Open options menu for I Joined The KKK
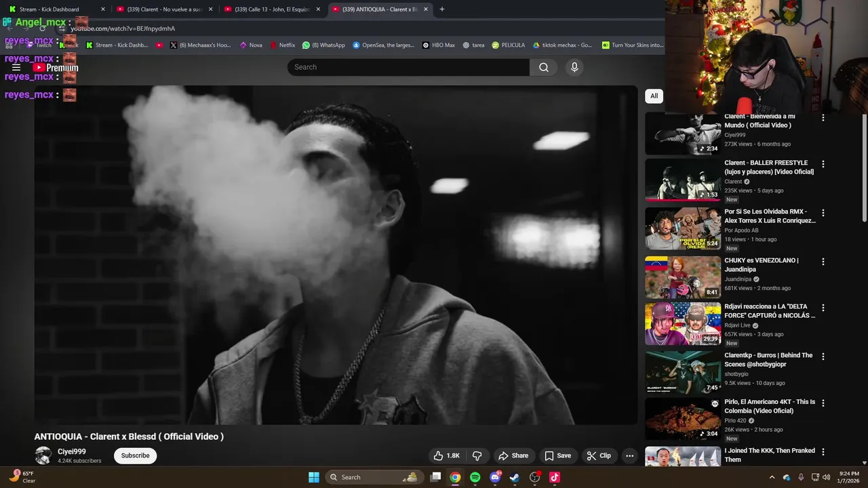The height and width of the screenshot is (488, 868). tap(823, 451)
